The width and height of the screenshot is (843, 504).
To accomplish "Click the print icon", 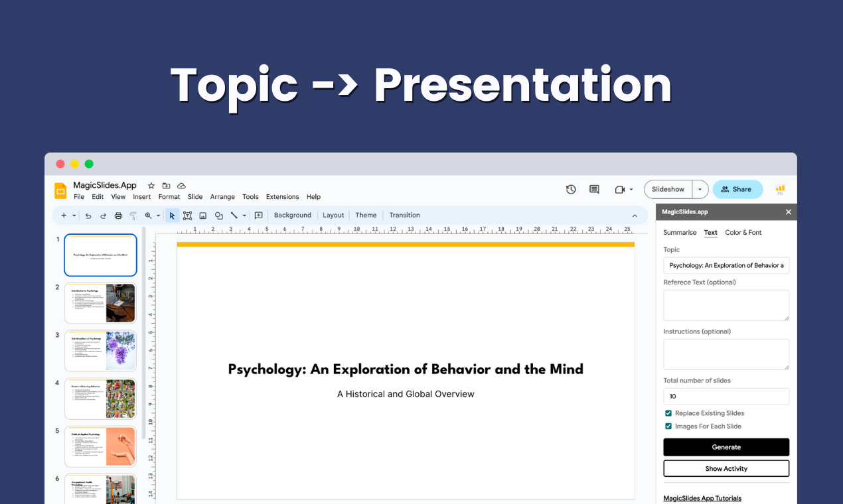I will coord(118,216).
